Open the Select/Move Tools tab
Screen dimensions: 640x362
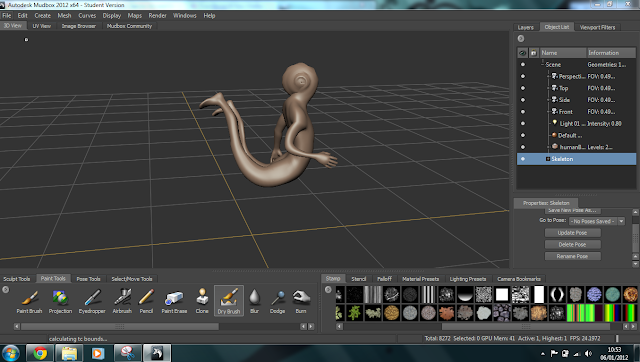[x=132, y=279]
